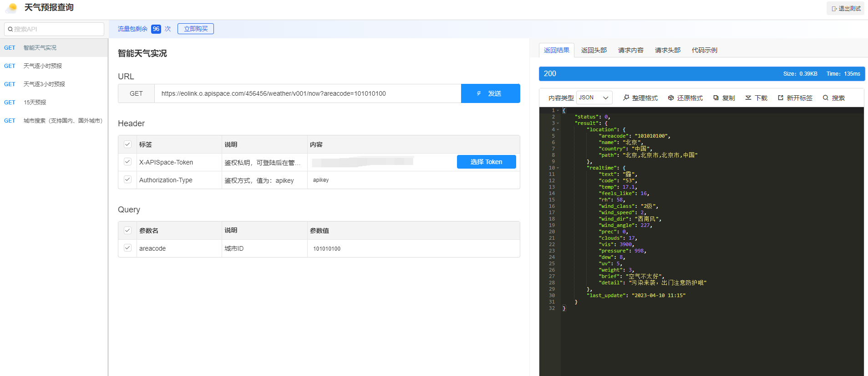Select the 返回结果 tab
The image size is (868, 376).
557,50
